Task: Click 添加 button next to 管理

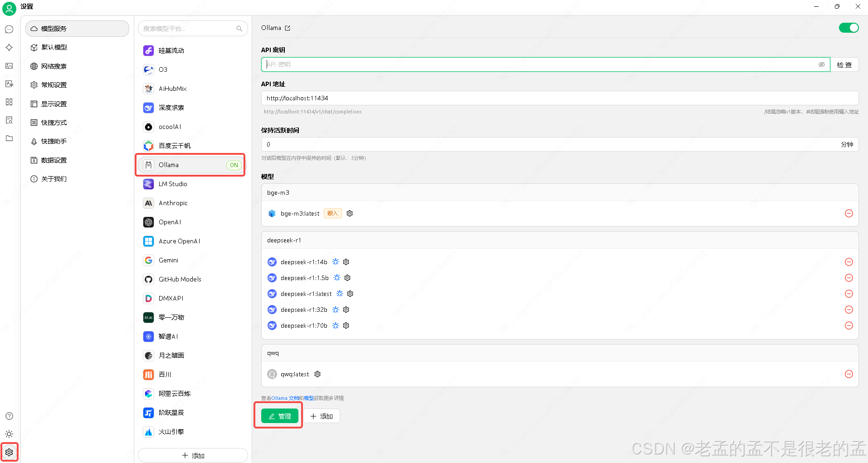Action: [322, 416]
